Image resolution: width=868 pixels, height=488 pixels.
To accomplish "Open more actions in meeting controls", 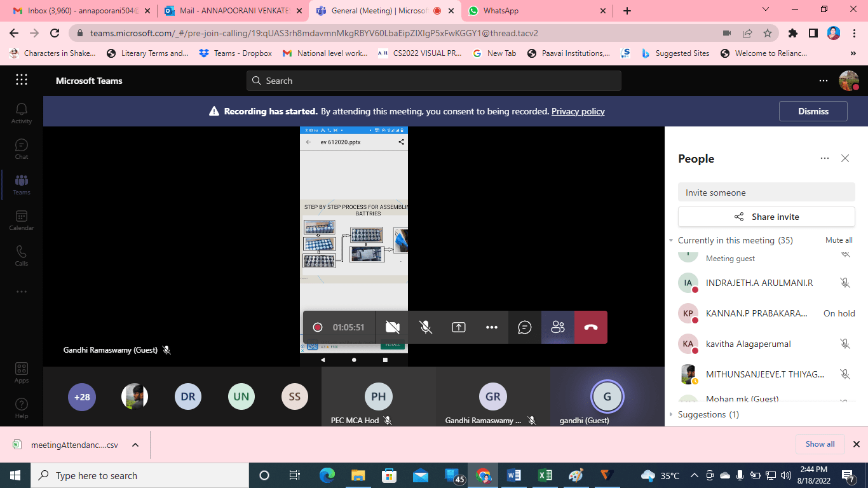I will (491, 327).
